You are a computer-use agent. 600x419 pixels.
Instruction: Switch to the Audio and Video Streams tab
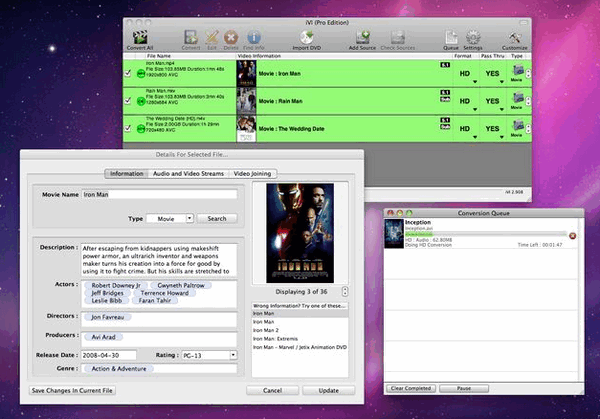pyautogui.click(x=188, y=173)
